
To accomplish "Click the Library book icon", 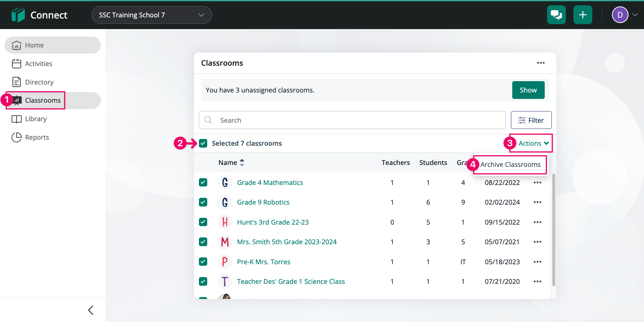I will point(17,119).
